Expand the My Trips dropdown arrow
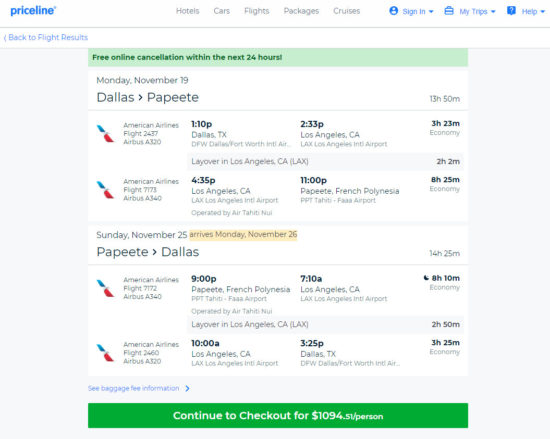 point(493,12)
